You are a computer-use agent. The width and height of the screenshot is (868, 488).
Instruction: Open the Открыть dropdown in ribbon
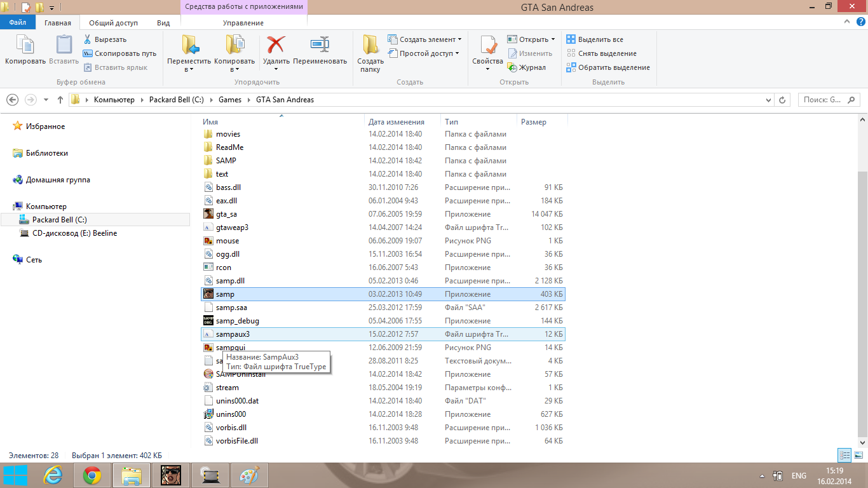[x=531, y=39]
